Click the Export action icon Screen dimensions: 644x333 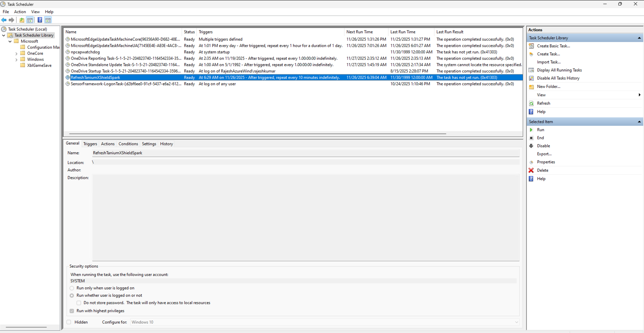pos(544,154)
